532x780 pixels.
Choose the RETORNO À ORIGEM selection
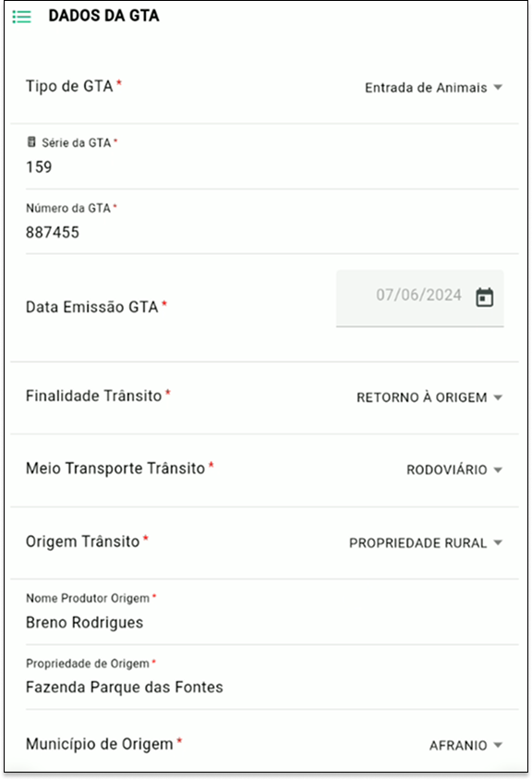tap(421, 397)
